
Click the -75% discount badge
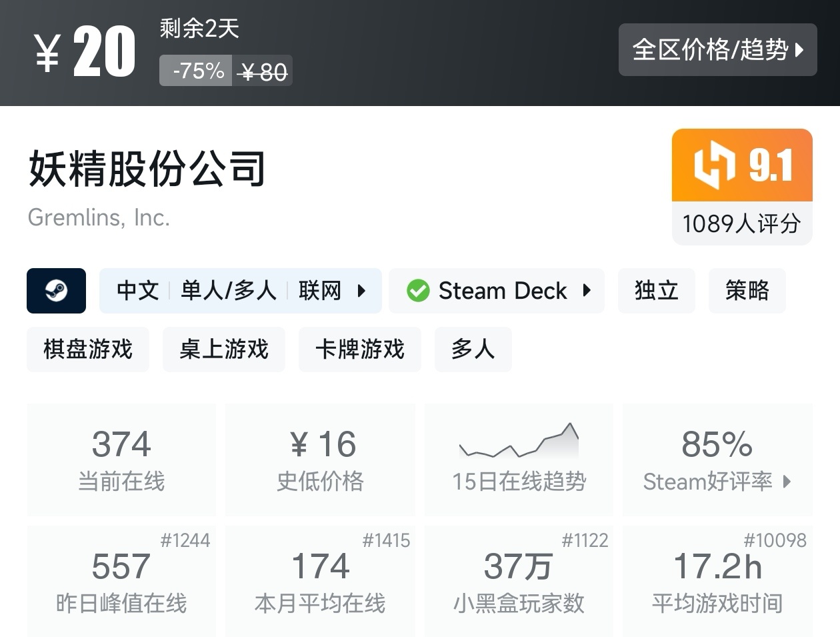coord(195,71)
